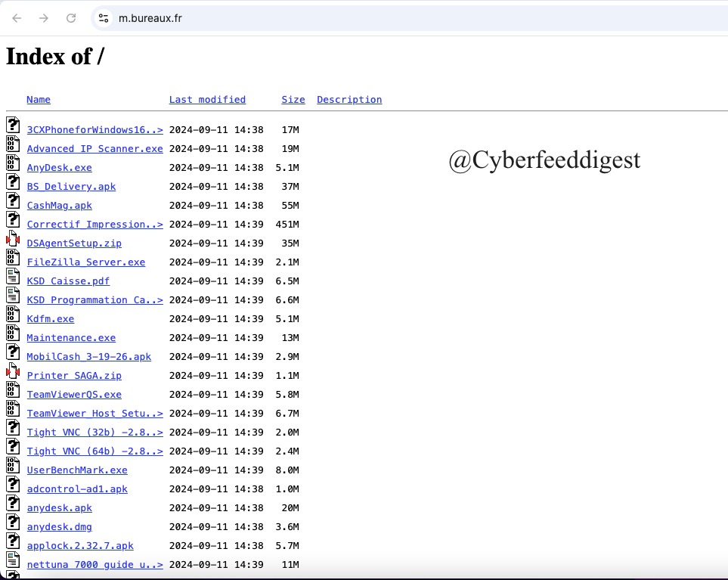728x580 pixels.
Task: Click the browser back arrow
Action: (16, 17)
